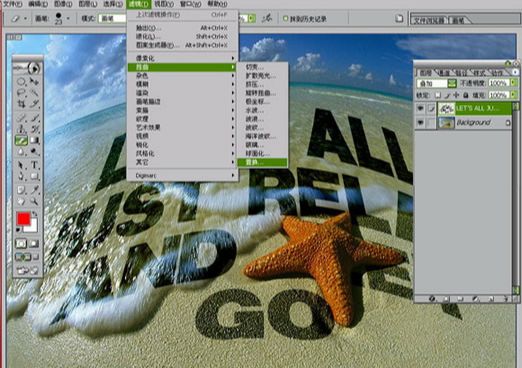Click the white background color swatch
522x368 pixels.
(32, 227)
